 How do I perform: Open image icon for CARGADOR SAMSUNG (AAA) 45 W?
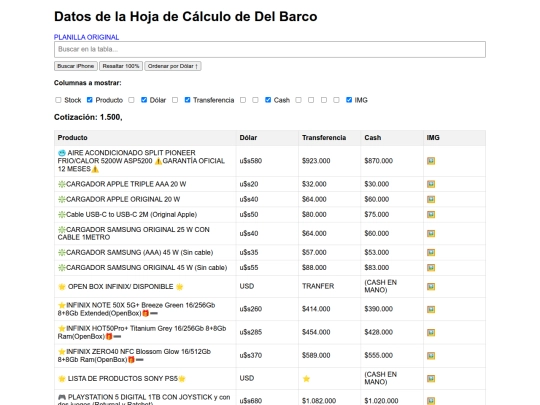coord(431,252)
